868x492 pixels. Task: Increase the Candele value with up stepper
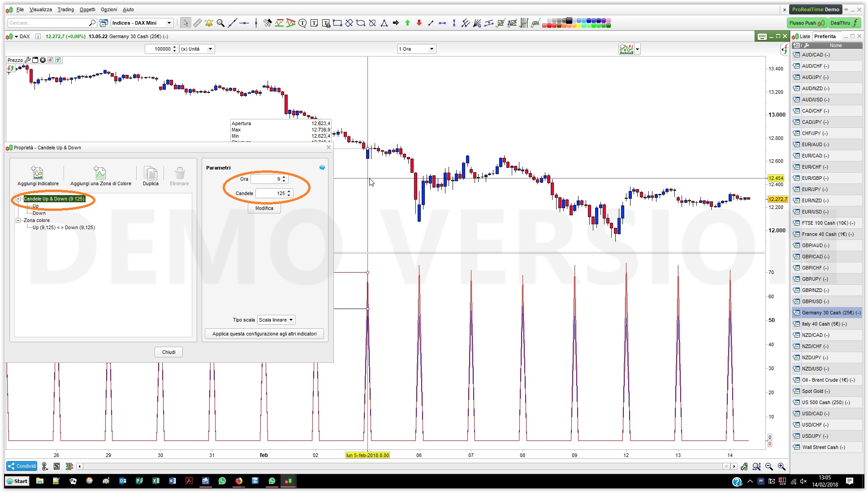289,192
